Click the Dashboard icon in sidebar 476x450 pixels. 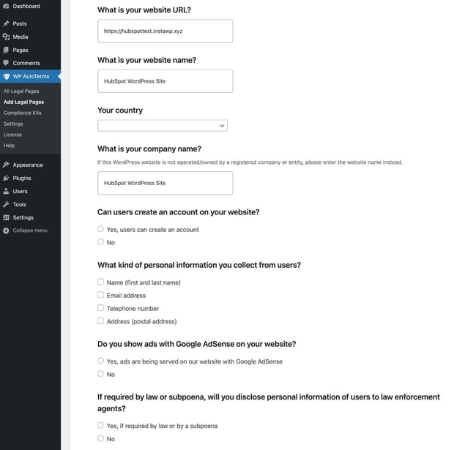click(6, 6)
